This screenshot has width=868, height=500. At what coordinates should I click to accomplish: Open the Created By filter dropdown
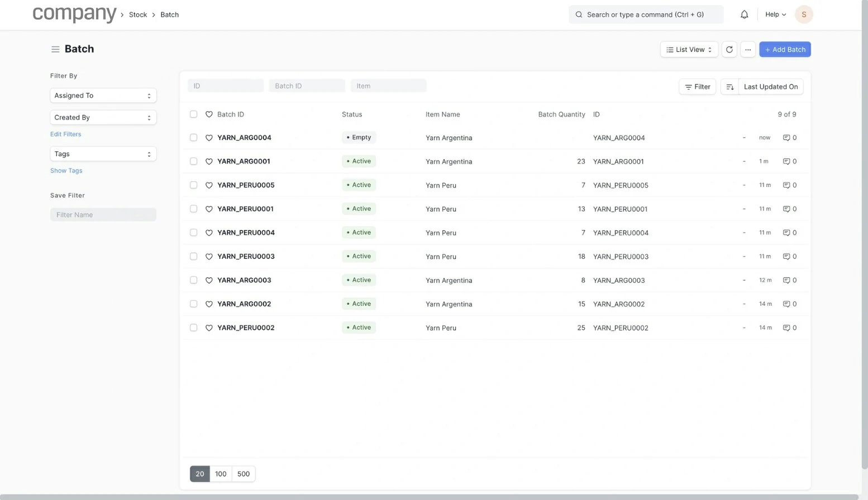pyautogui.click(x=103, y=118)
